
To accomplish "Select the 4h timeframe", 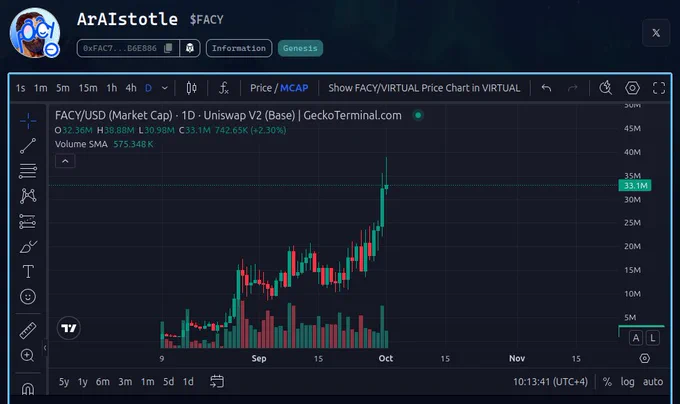I will 131,88.
